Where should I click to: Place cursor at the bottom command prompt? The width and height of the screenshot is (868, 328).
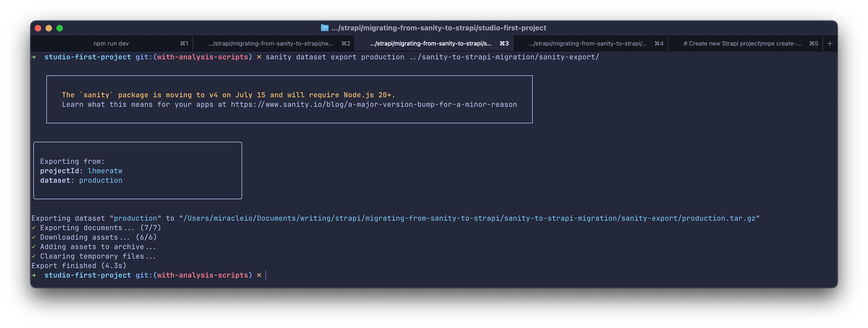click(x=266, y=275)
